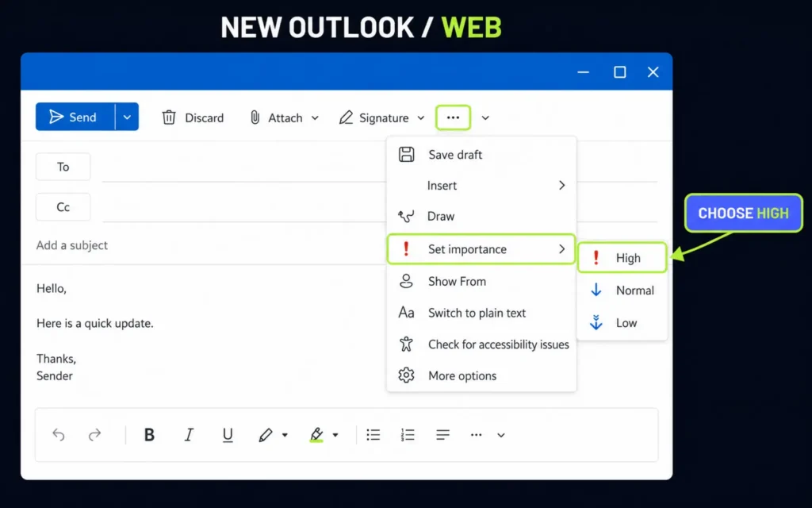Image resolution: width=812 pixels, height=508 pixels.
Task: Open the font color dropdown arrow
Action: click(285, 435)
